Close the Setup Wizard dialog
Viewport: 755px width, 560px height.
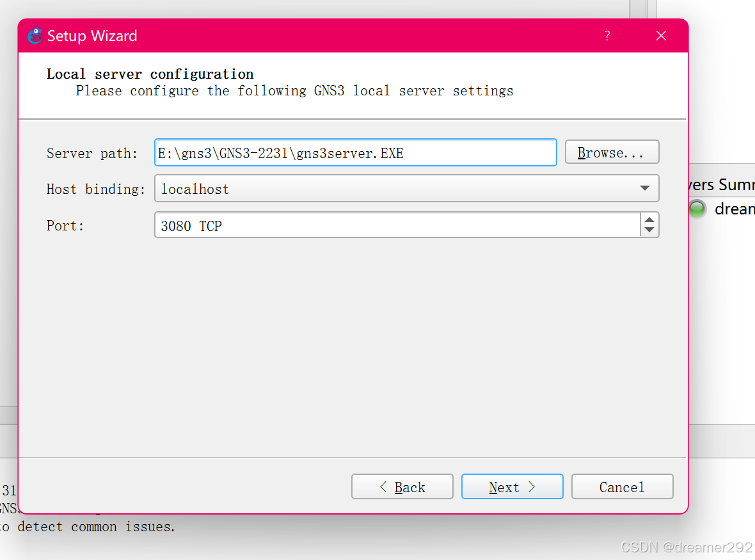click(661, 36)
